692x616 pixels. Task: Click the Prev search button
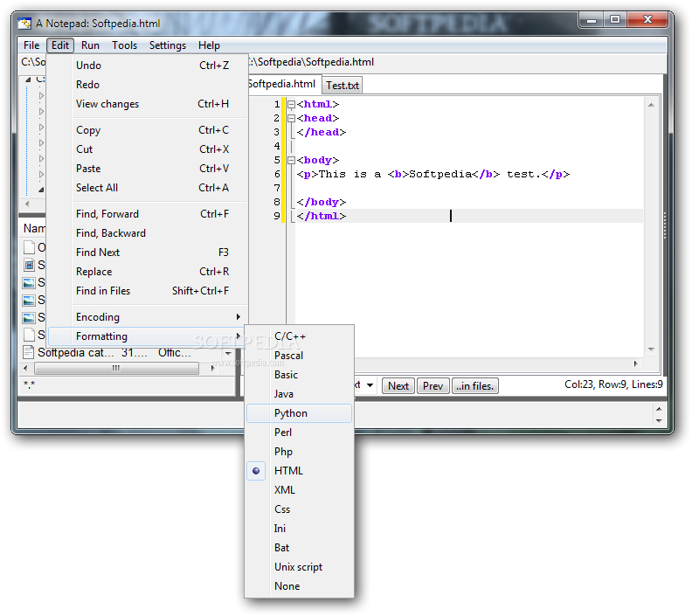pos(433,386)
